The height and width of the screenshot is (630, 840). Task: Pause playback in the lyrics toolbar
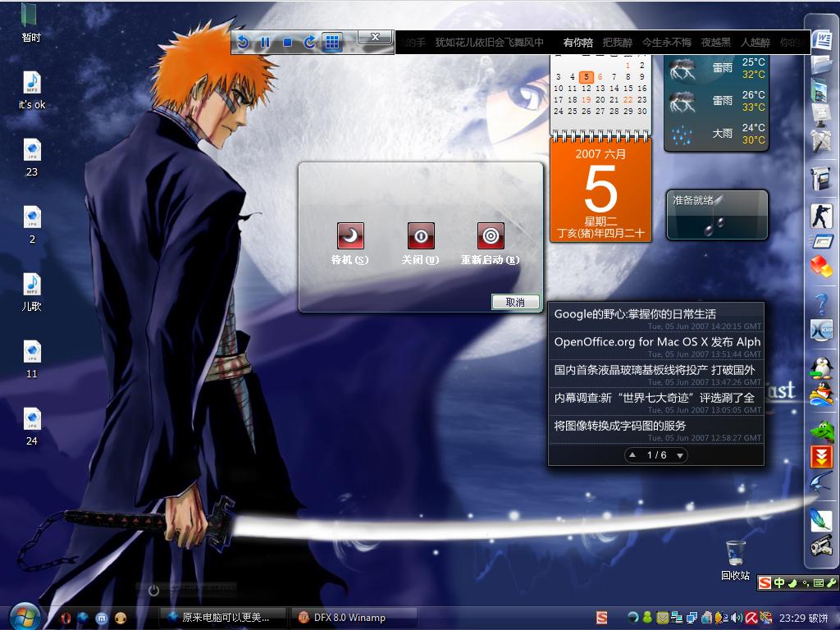[265, 42]
